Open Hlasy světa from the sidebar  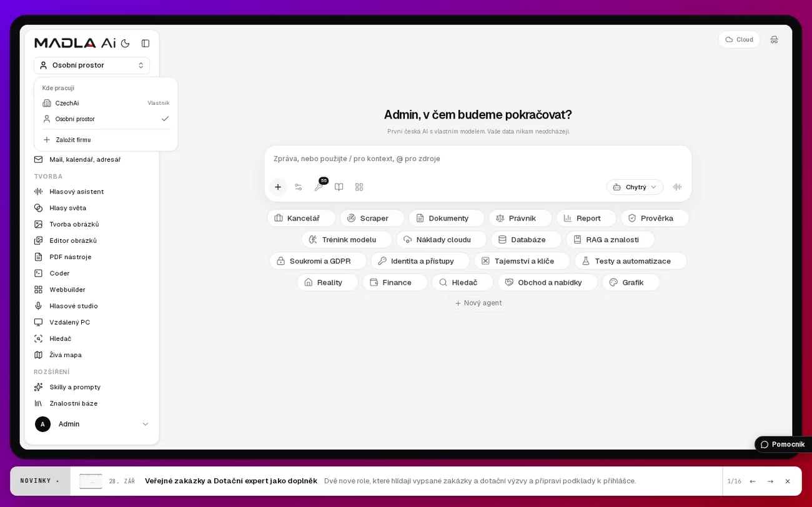[92, 208]
